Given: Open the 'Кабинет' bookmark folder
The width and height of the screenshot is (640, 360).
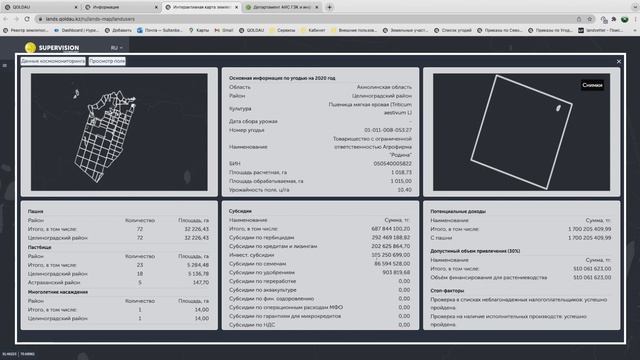Looking at the screenshot, I should pos(313,30).
